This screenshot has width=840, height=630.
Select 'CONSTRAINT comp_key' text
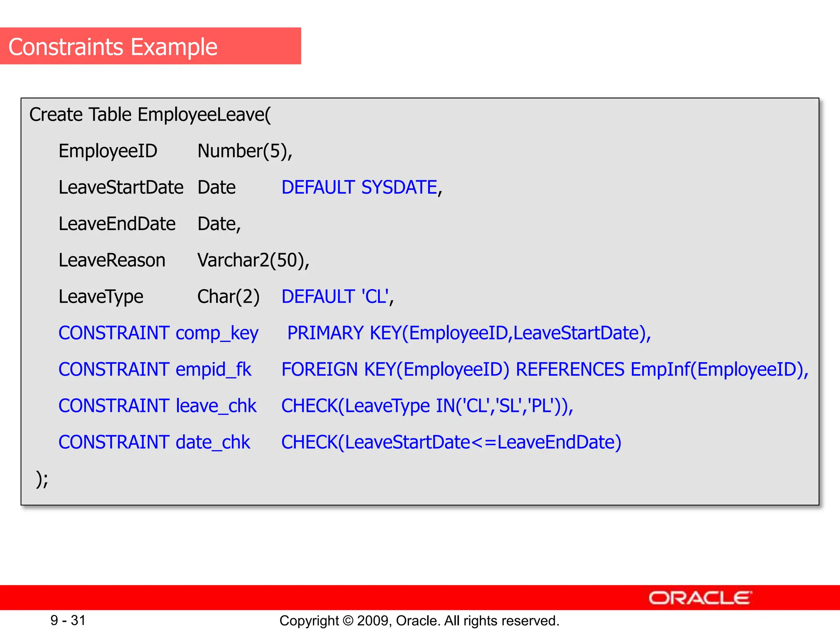158,333
